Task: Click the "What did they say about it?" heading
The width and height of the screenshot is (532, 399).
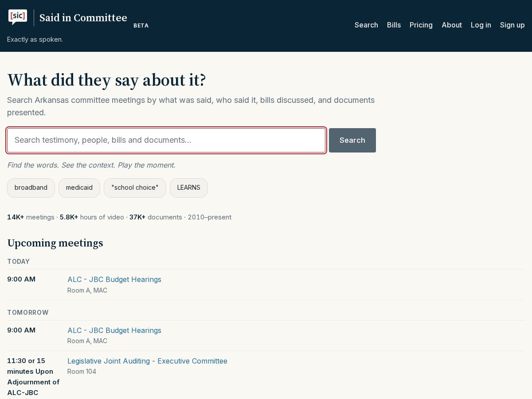Action: tap(107, 80)
